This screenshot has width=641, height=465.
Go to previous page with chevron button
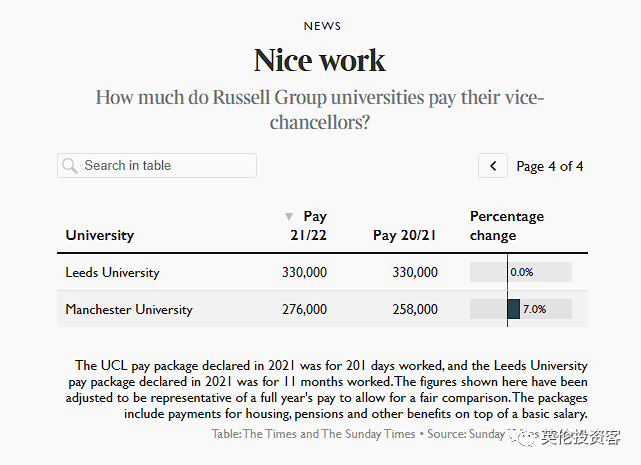[492, 166]
